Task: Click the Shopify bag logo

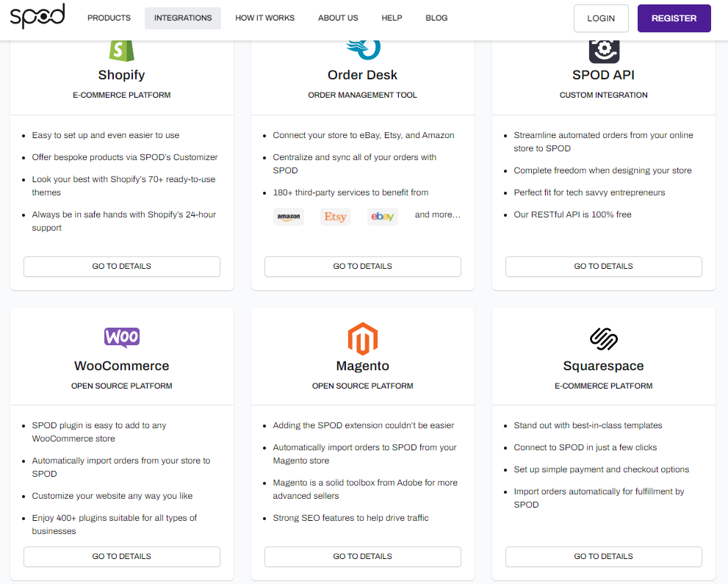Action: pos(122,51)
